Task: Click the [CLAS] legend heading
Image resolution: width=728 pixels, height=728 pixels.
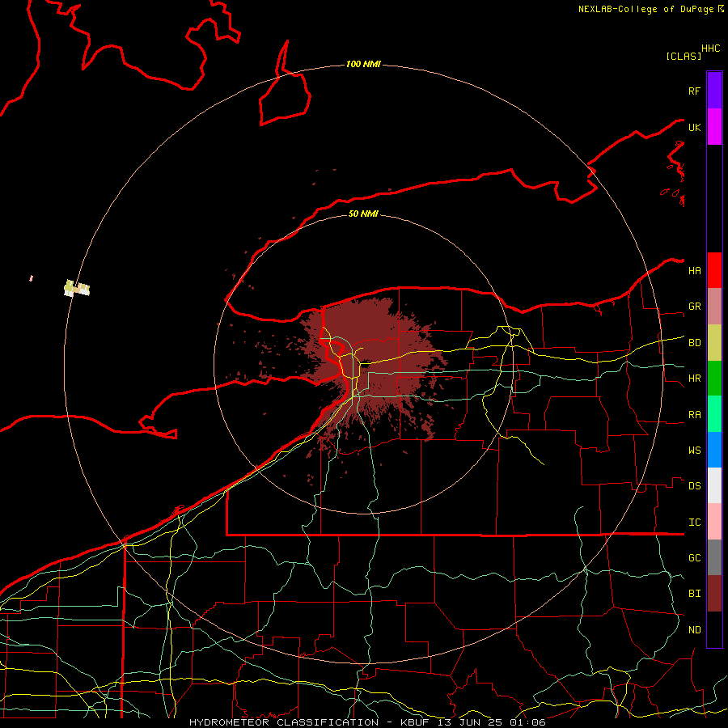Action: (683, 56)
